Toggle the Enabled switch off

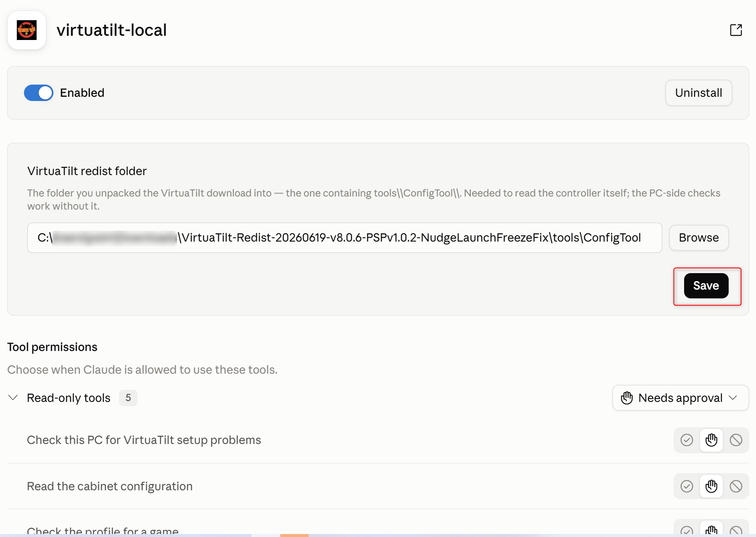(39, 93)
